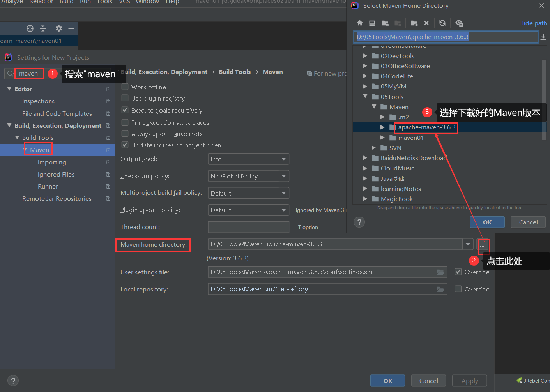Collapse Build Tools settings node
The image size is (550, 392).
coord(17,138)
